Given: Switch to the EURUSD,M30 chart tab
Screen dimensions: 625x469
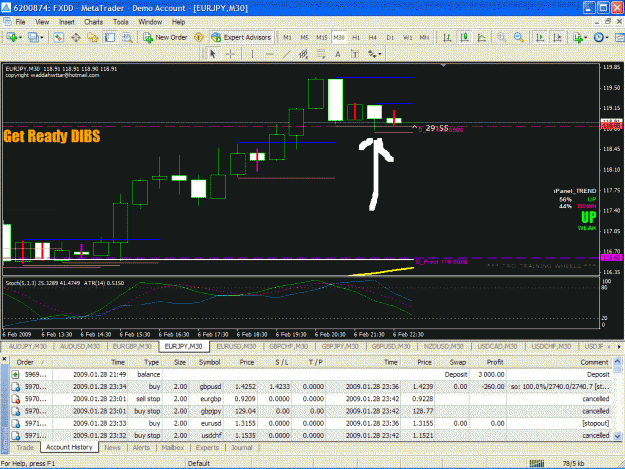Looking at the screenshot, I should click(x=236, y=347).
